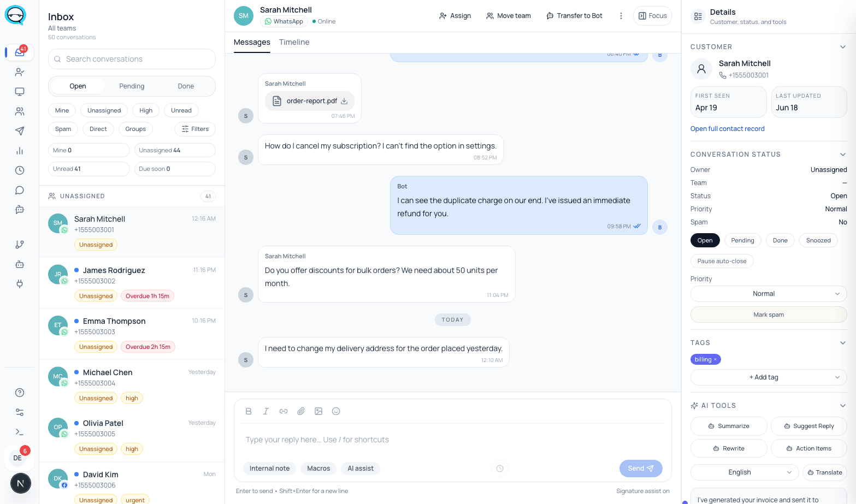Enable Focus mode

pos(652,16)
